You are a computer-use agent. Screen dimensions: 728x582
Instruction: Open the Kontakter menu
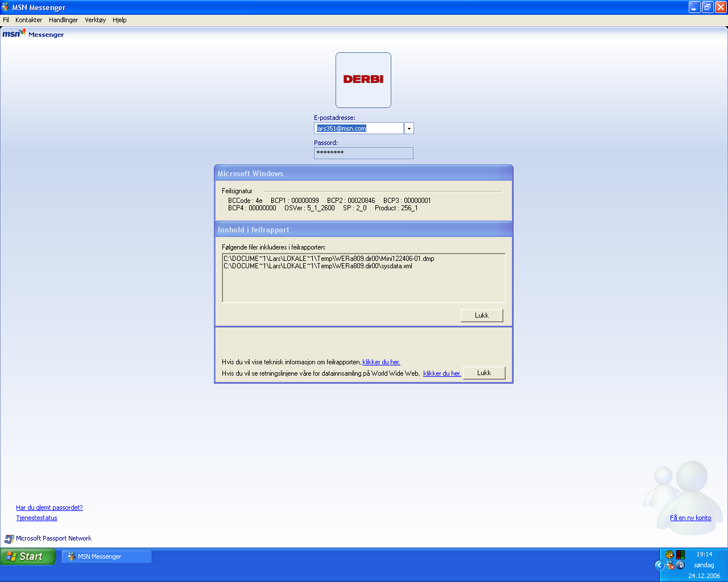click(29, 20)
